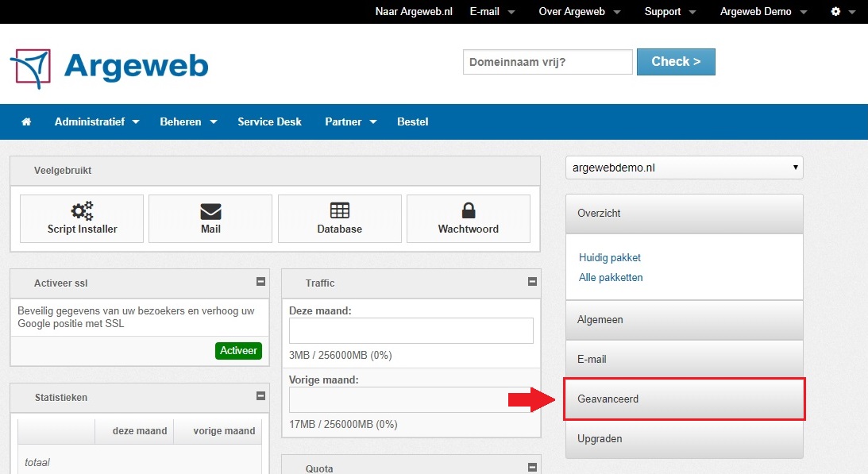Open the Bestel menu item

pyautogui.click(x=412, y=121)
